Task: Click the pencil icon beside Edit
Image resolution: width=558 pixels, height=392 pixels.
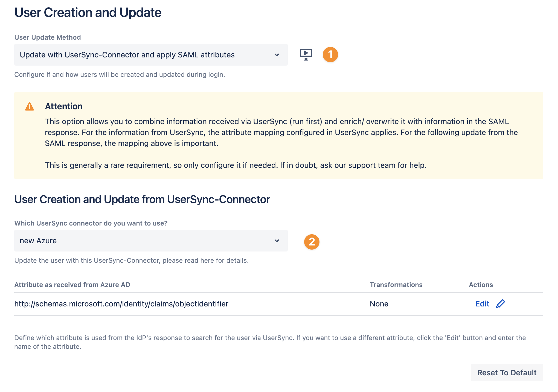Action: [x=500, y=304]
